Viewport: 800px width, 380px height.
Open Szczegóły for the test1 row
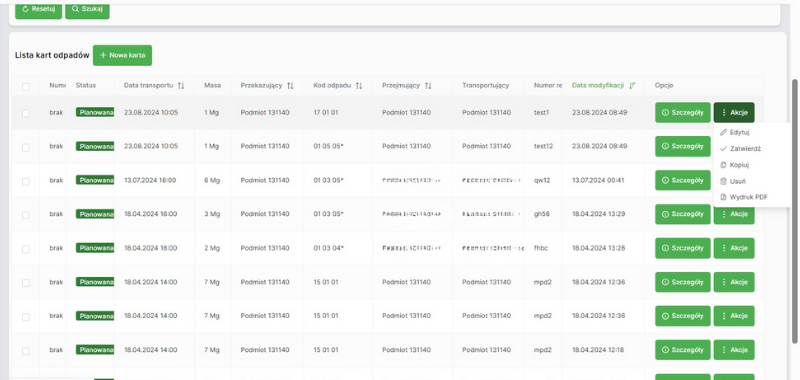click(x=683, y=112)
